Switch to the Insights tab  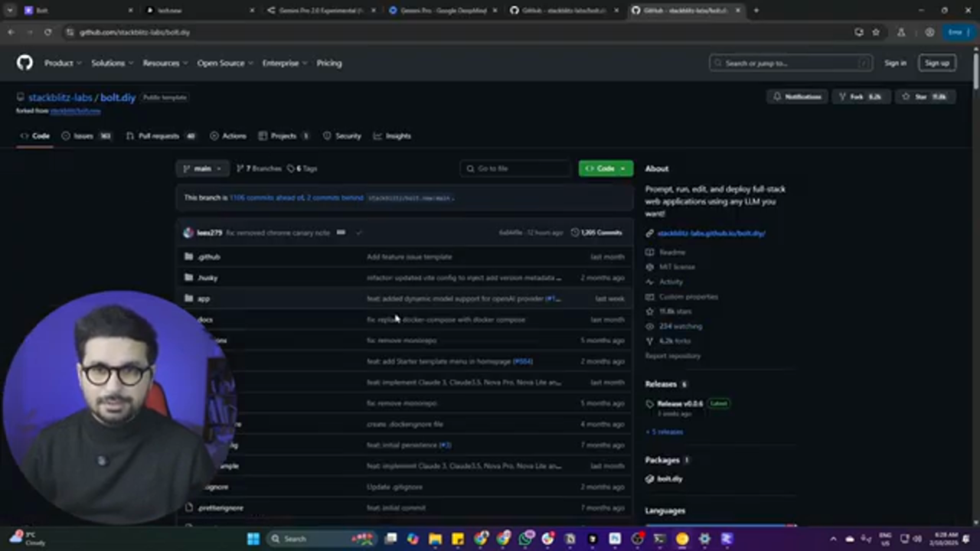(392, 135)
